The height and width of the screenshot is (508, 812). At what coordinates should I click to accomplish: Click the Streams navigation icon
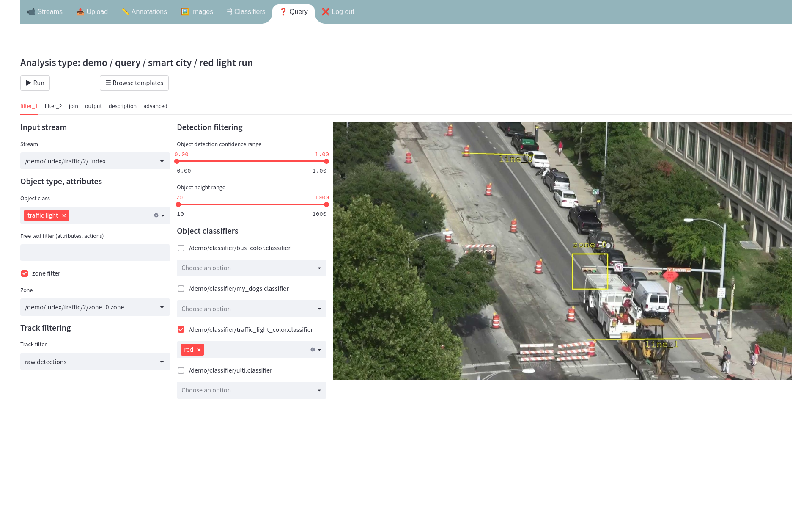pos(31,11)
